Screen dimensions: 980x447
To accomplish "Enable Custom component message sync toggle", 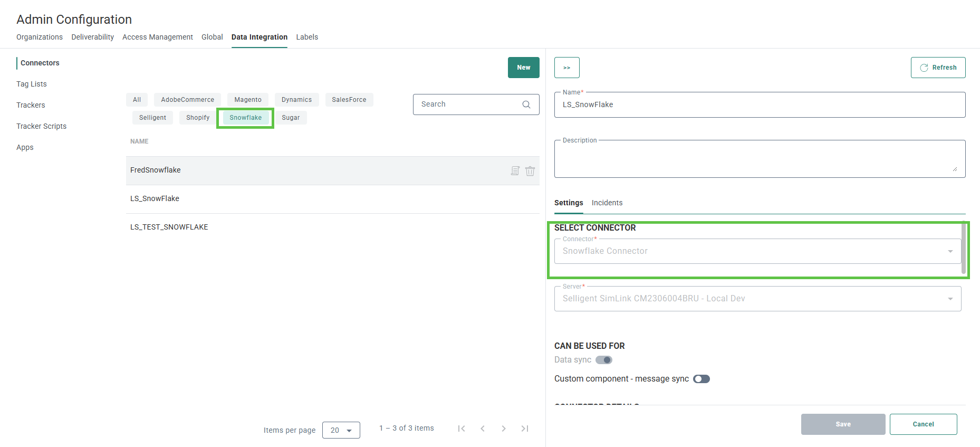I will pyautogui.click(x=702, y=379).
